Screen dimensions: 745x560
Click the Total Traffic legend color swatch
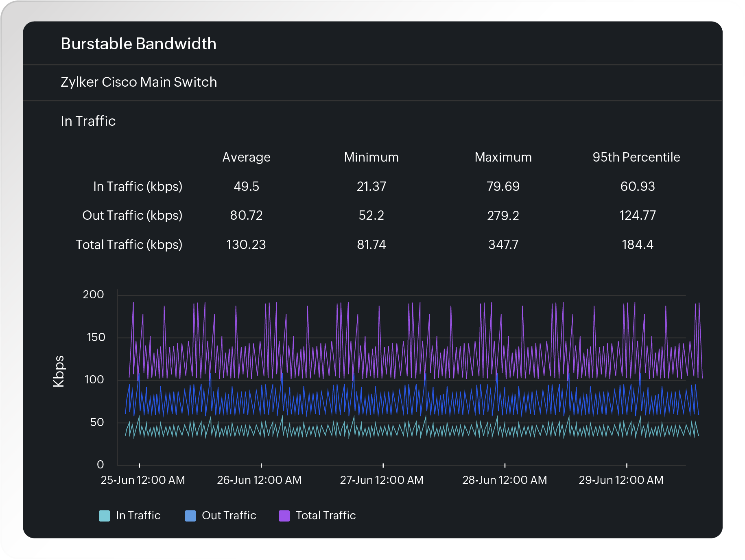pyautogui.click(x=284, y=515)
